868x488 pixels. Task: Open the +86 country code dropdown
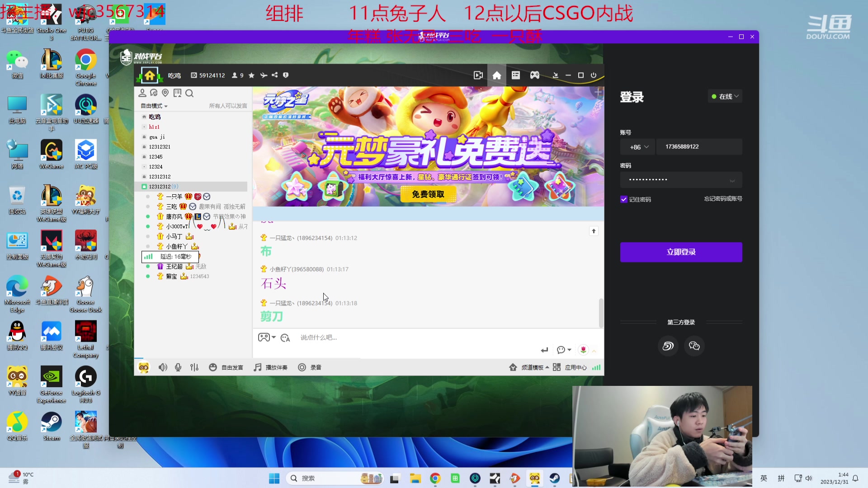(x=638, y=147)
